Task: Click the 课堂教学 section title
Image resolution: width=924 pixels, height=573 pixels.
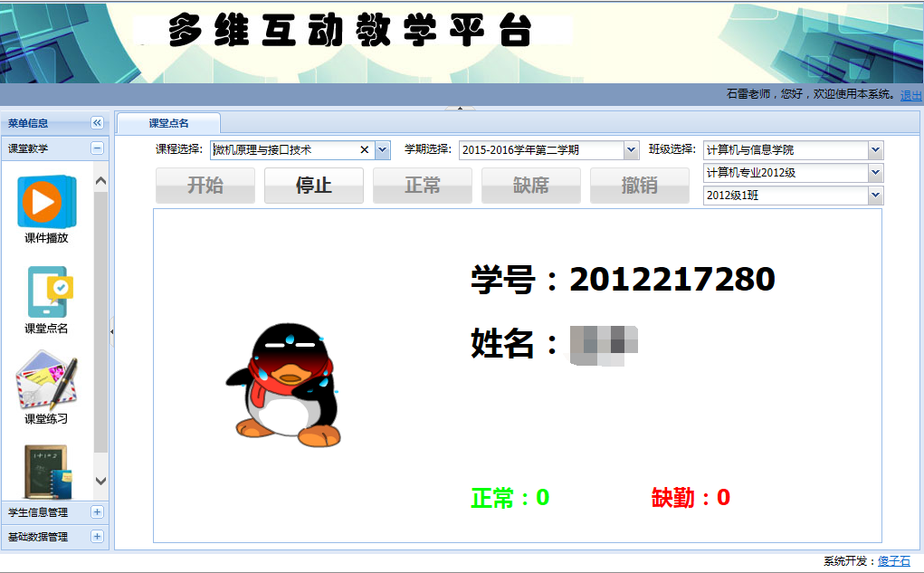Action: [28, 148]
